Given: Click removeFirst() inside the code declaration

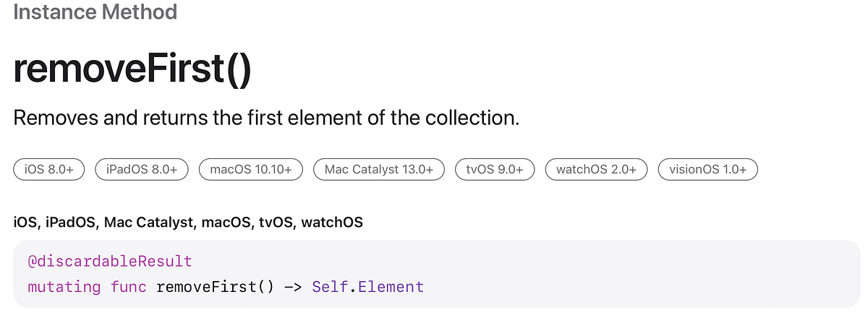Looking at the screenshot, I should click(x=215, y=287).
